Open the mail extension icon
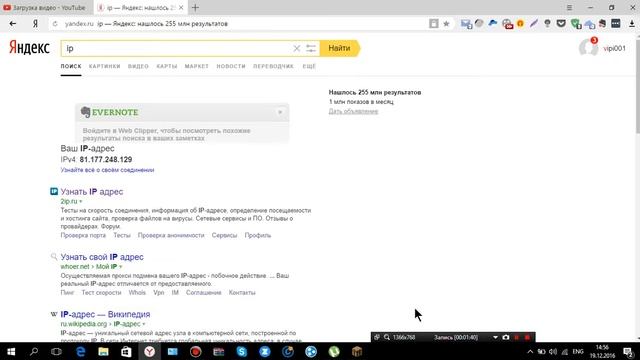 coord(466,24)
